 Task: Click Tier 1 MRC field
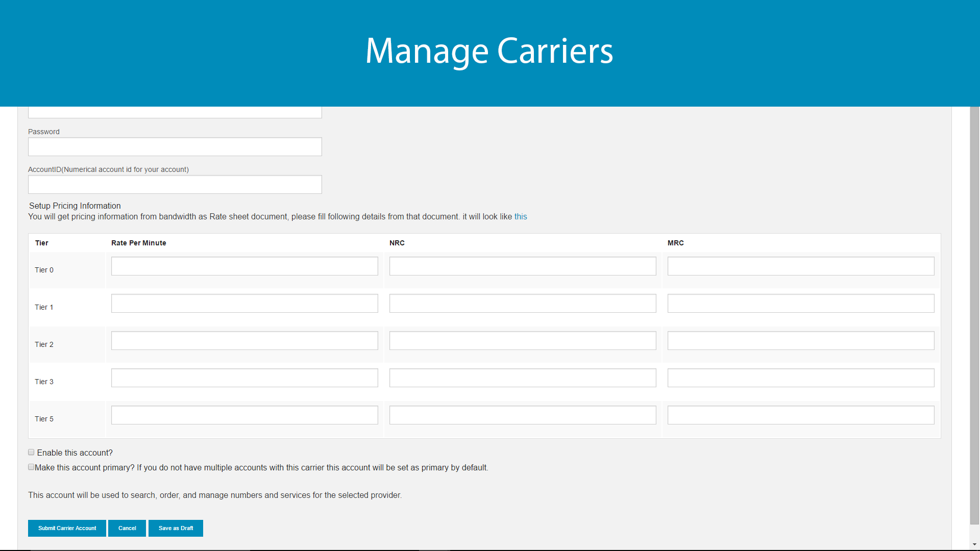click(x=801, y=304)
